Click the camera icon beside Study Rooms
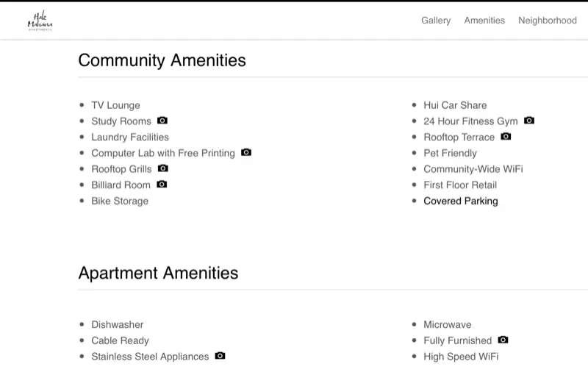Viewport: 588px width, 386px height. pos(162,121)
